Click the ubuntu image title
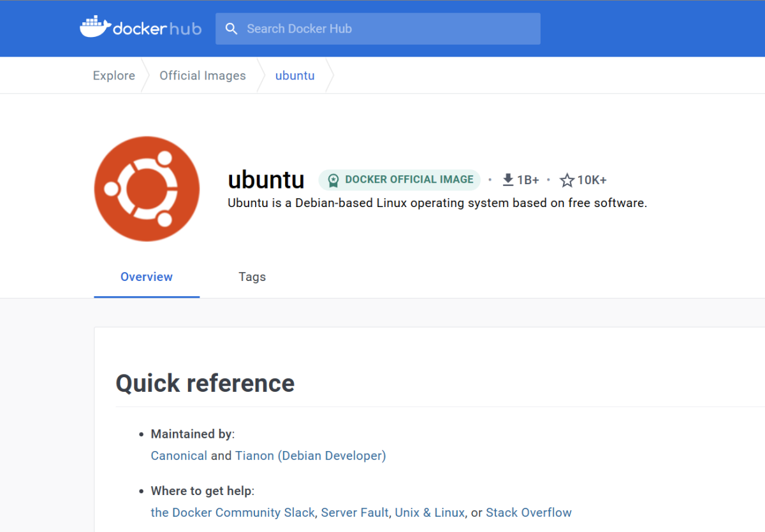 pos(266,180)
